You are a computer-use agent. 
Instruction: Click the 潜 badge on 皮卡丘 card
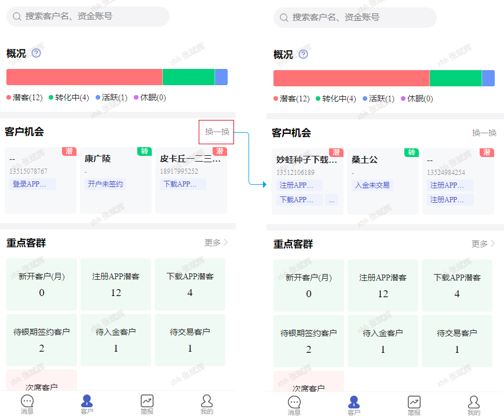[x=220, y=151]
